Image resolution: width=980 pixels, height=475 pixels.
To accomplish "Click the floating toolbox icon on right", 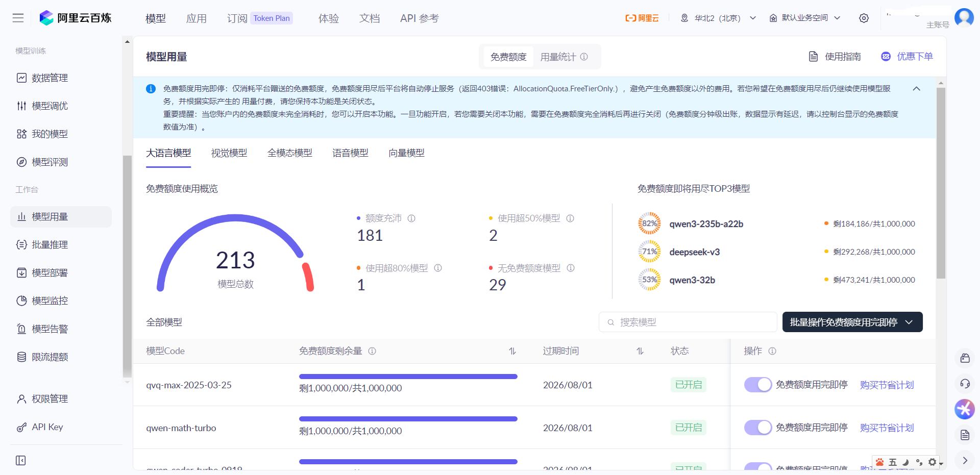I will (965, 358).
